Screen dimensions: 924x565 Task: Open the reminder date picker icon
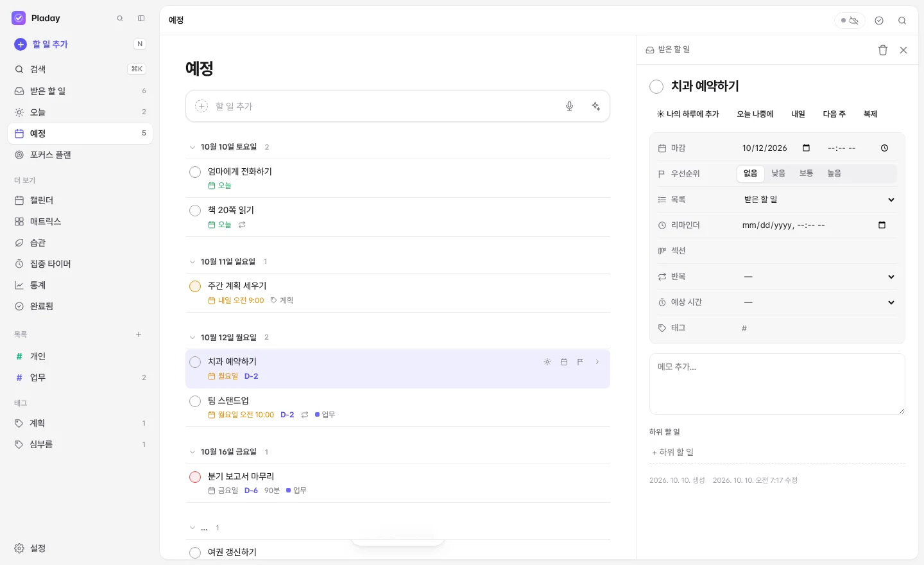pyautogui.click(x=882, y=225)
